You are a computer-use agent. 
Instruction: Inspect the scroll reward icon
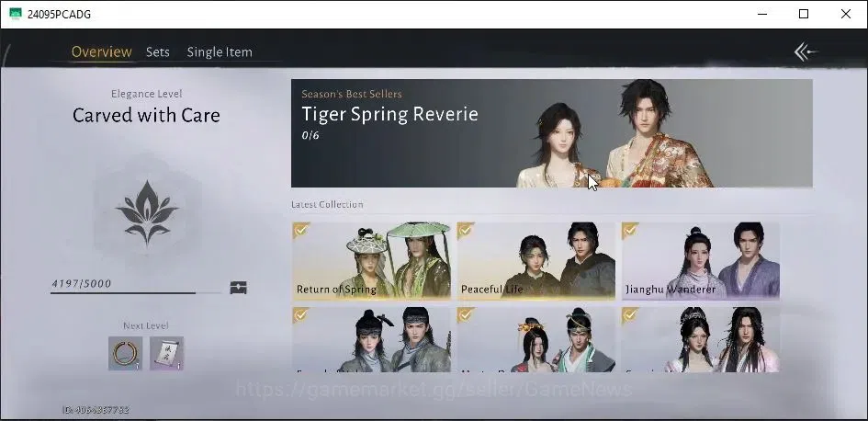tap(166, 353)
